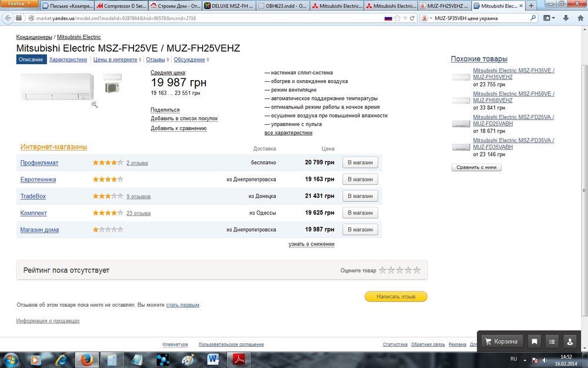Switch to the 'Строим Дом' browser tab
This screenshot has width=588, height=368.
coord(175,6)
